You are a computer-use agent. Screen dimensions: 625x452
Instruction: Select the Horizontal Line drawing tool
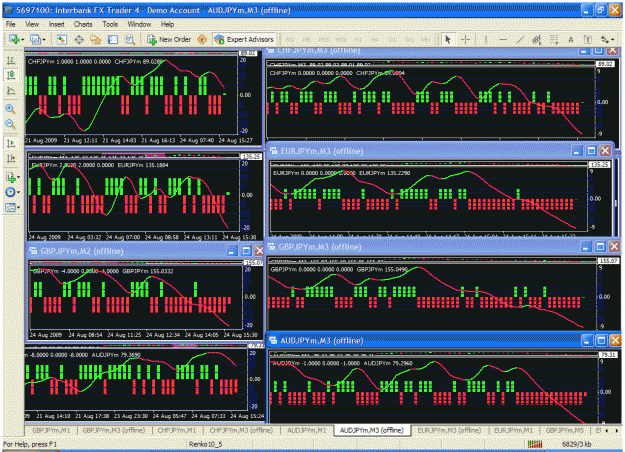click(503, 39)
